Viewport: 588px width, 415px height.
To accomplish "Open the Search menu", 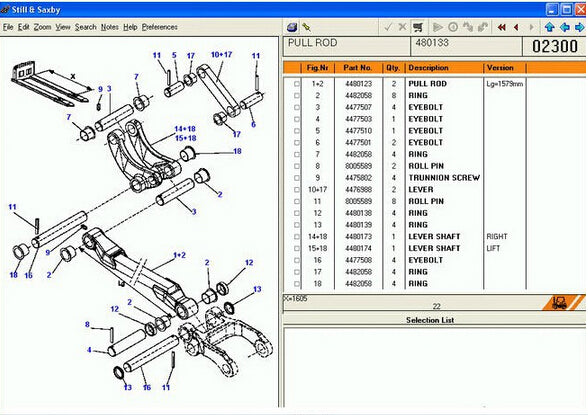I will click(x=86, y=27).
